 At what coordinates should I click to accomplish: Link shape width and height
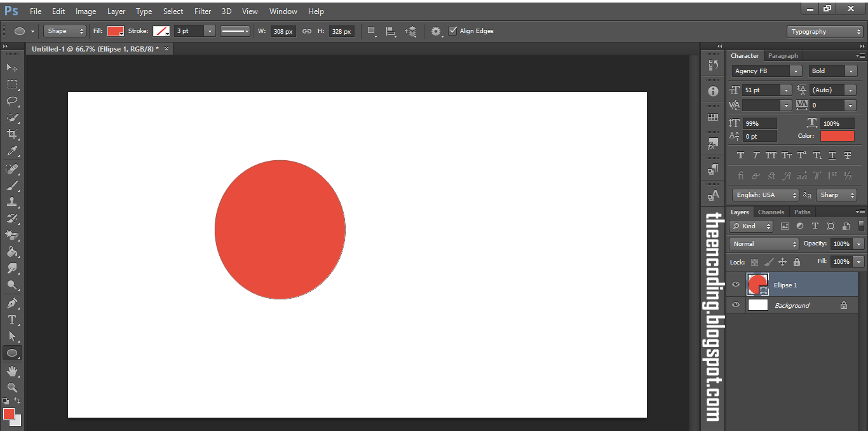307,31
